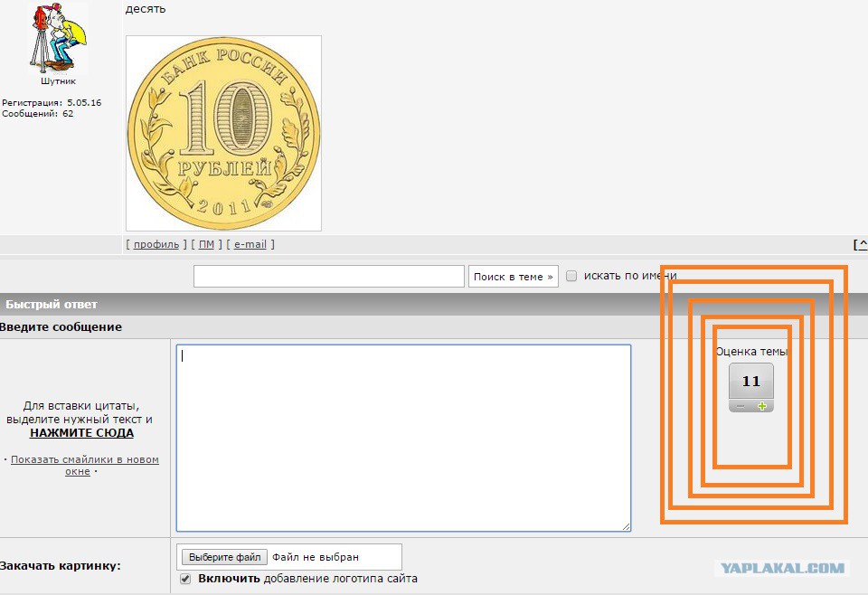The height and width of the screenshot is (595, 868).
Task: Click the green plus rating icon
Action: click(762, 406)
